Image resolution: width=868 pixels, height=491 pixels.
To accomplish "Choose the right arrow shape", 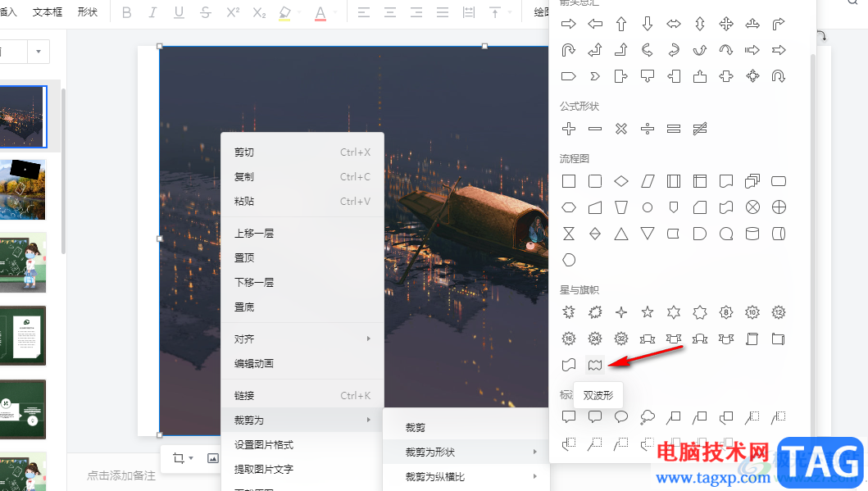I will 569,24.
